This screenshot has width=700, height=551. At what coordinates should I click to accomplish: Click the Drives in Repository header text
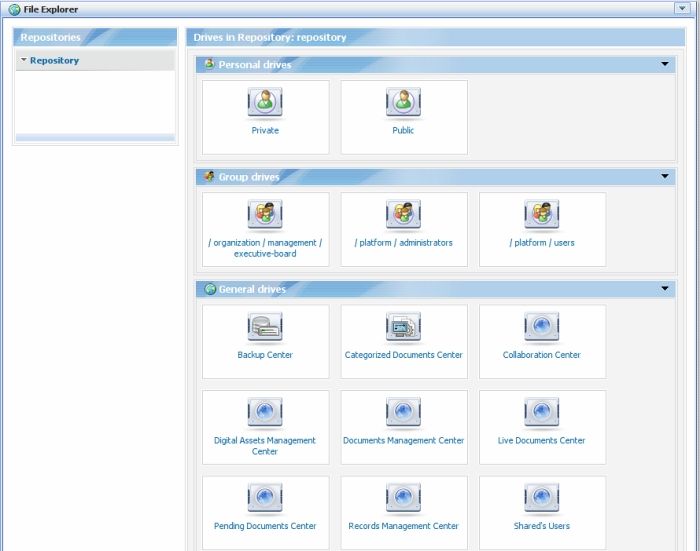(x=270, y=38)
